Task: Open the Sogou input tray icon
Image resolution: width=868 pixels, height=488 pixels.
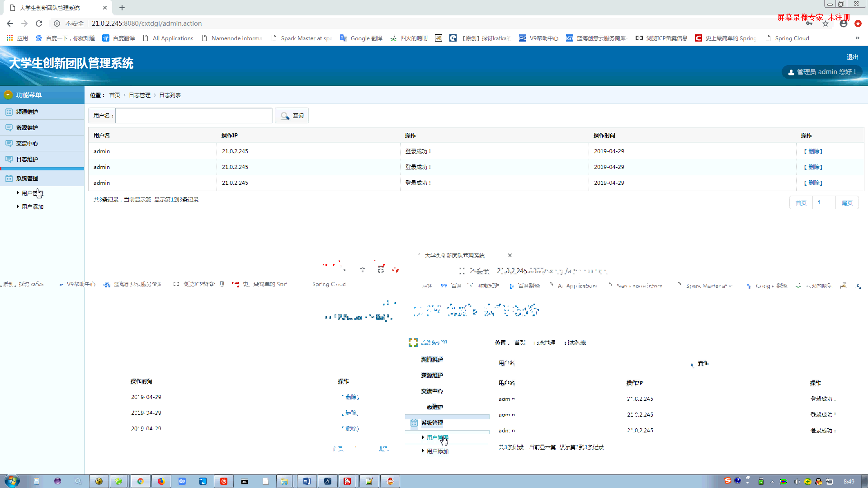Action: click(x=727, y=480)
